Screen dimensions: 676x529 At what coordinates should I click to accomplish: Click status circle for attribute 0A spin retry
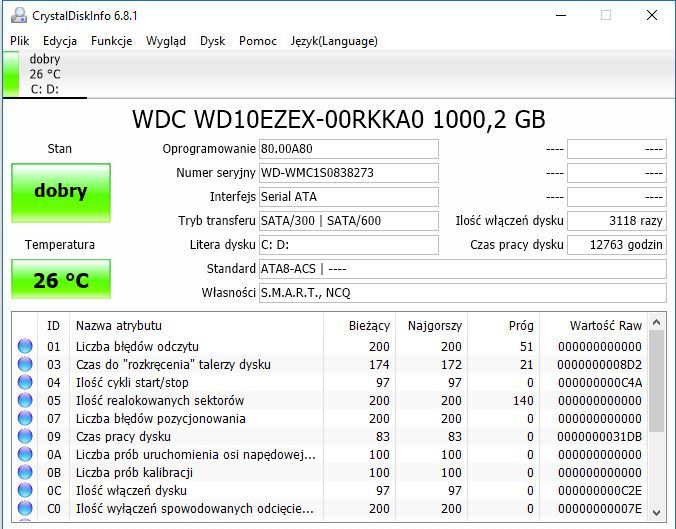(x=25, y=454)
